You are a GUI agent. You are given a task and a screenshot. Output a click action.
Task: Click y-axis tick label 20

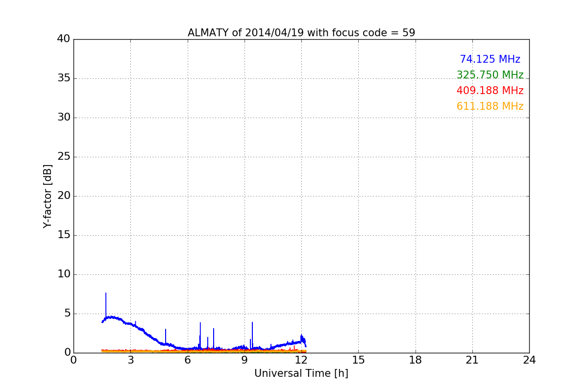click(64, 196)
